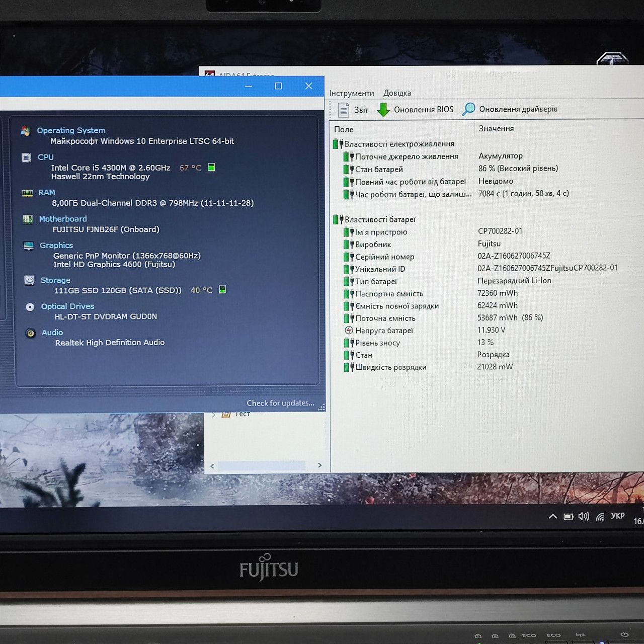Screen dimensions: 644x644
Task: Click the Realtek High Definition Audio text
Action: tap(110, 343)
